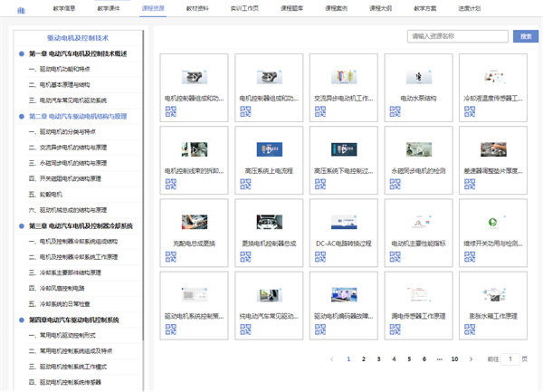Viewport: 543px width, 392px height.
Task: Open the 高压系统上电流程 video thumbnail
Action: (x=270, y=149)
